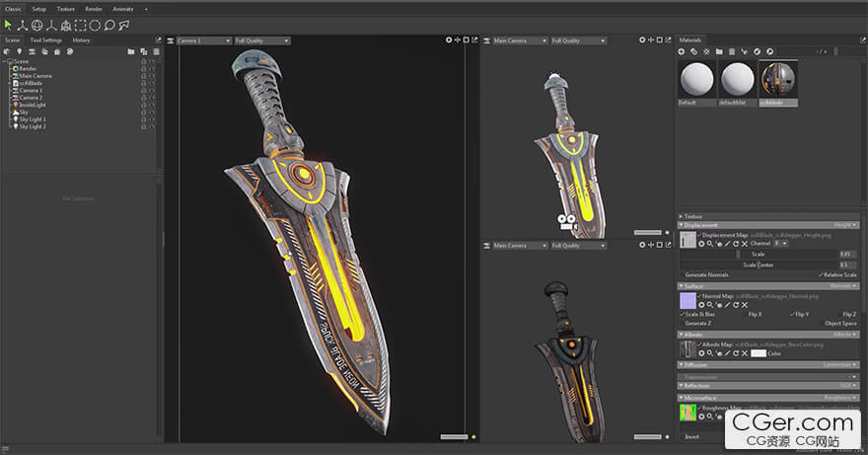The height and width of the screenshot is (455, 868).
Task: Open top-right Main Camera viewport settings gear
Action: coord(642,39)
